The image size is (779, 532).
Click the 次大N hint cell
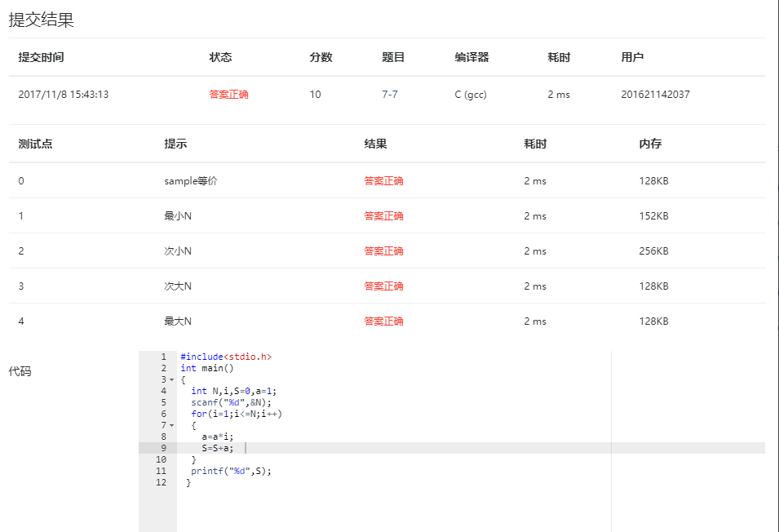178,286
